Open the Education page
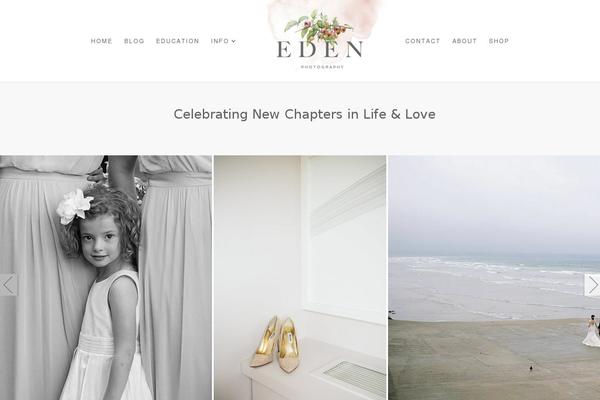600x400 pixels. tap(178, 41)
